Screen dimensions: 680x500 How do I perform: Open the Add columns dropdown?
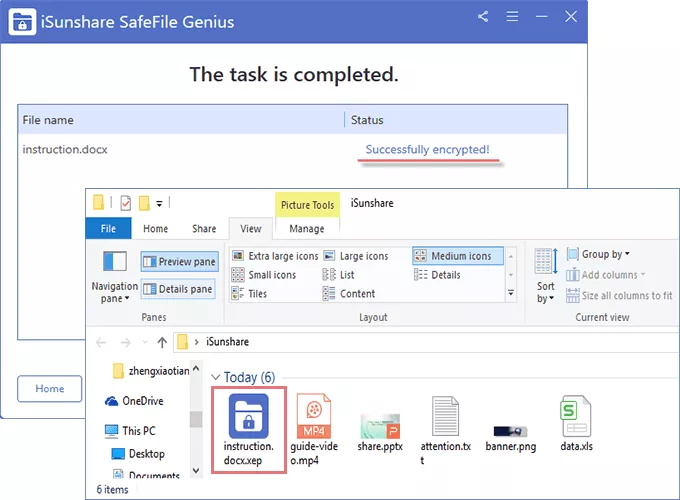pyautogui.click(x=606, y=275)
